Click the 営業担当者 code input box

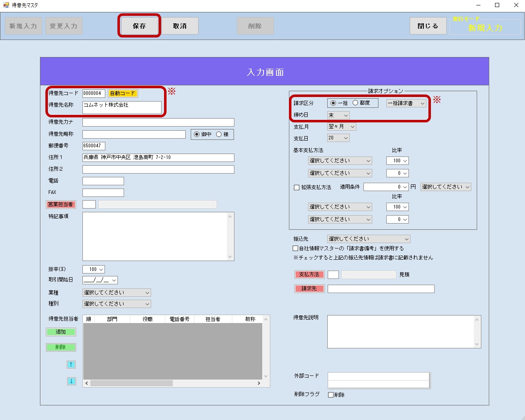pyautogui.click(x=89, y=204)
